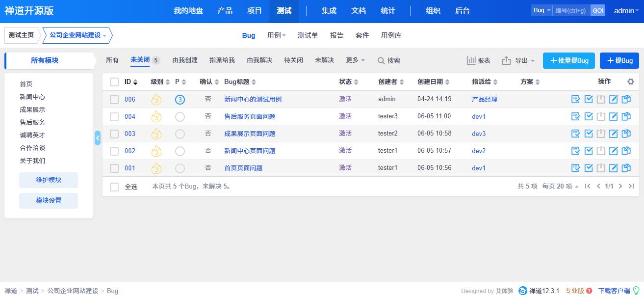This screenshot has height=299, width=644.
Task: Copy bug 003 using the copy icon
Action: click(x=626, y=133)
